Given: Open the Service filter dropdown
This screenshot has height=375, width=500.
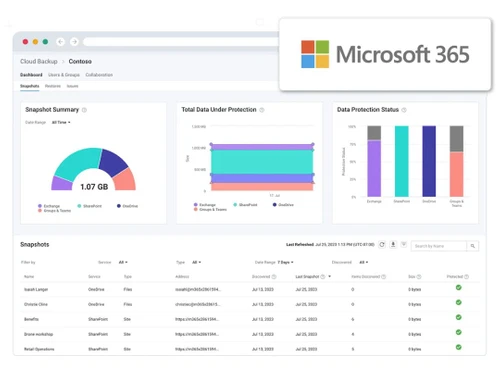Looking at the screenshot, I should click(x=123, y=263).
